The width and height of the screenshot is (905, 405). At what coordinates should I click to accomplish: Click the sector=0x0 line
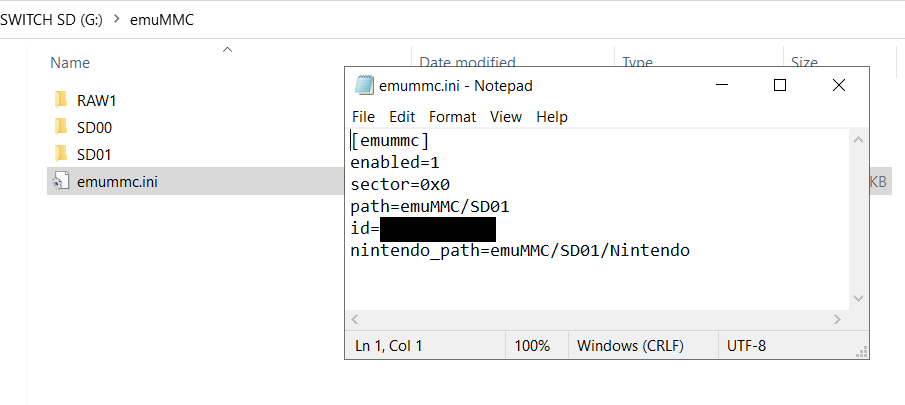point(400,185)
